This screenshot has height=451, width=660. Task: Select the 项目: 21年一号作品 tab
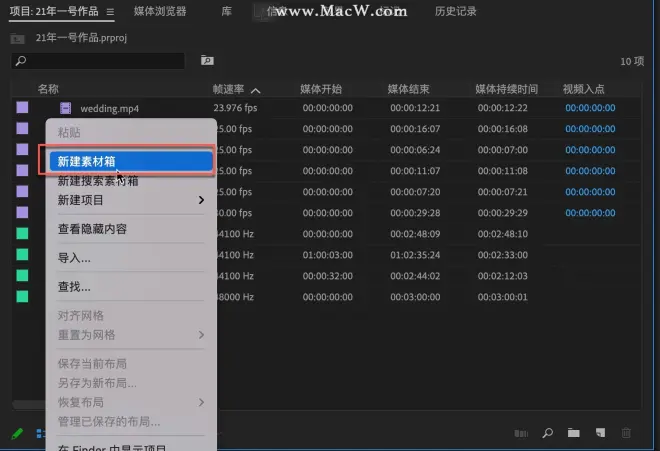[54, 11]
